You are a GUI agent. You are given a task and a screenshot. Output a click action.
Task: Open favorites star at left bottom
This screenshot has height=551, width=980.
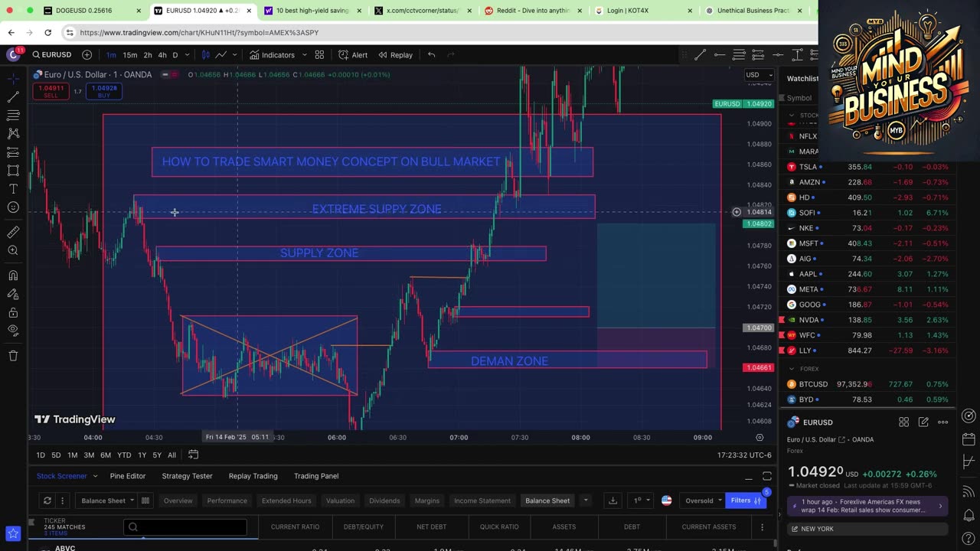pos(13,533)
